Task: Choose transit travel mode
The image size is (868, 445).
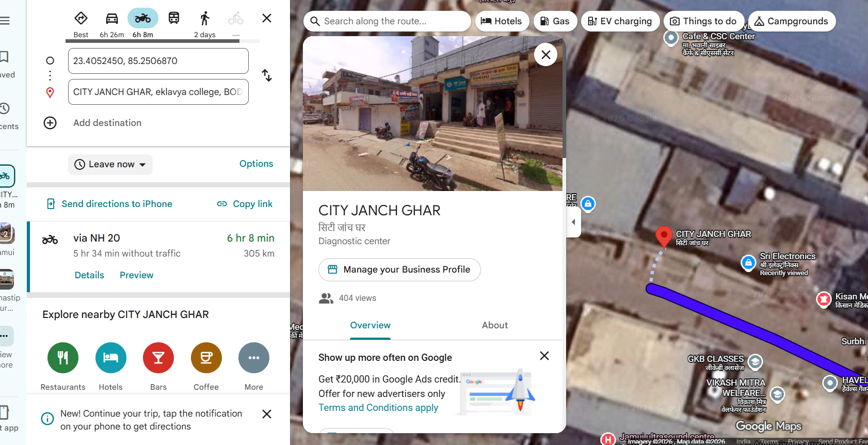Action: point(174,19)
